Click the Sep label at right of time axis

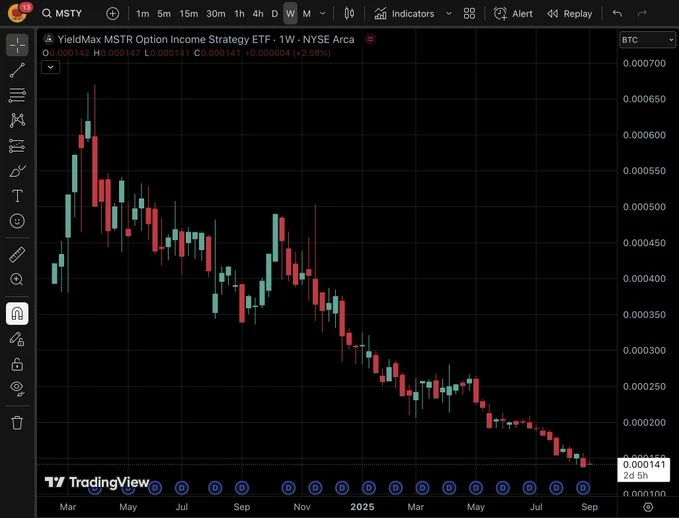click(590, 507)
